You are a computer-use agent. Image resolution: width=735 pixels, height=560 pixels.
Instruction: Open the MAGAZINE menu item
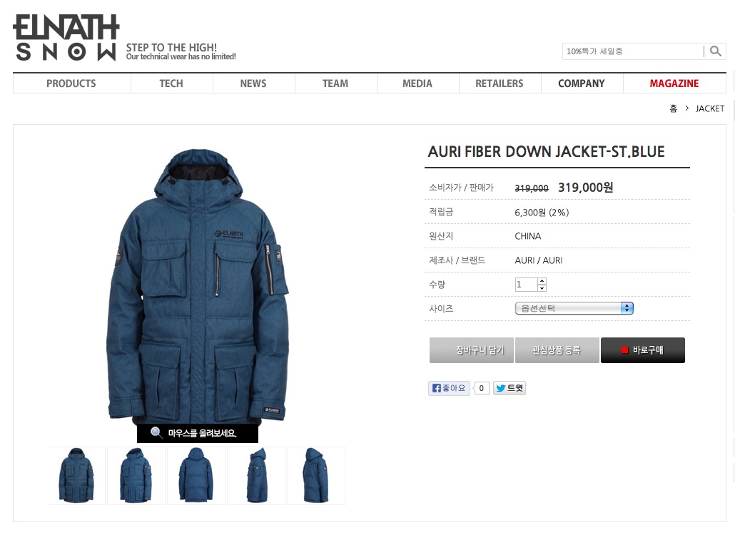[x=674, y=83]
